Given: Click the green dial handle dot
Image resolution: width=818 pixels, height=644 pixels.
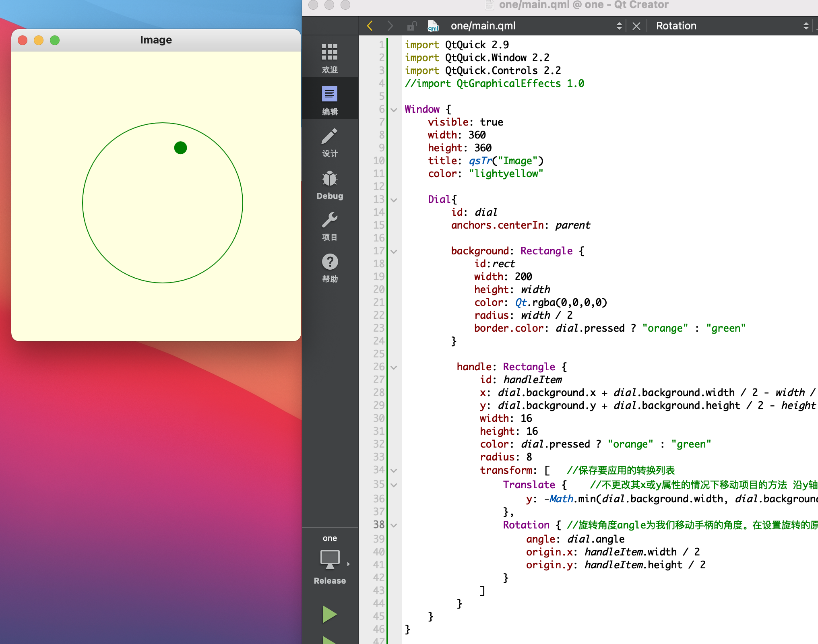Looking at the screenshot, I should coord(180,148).
